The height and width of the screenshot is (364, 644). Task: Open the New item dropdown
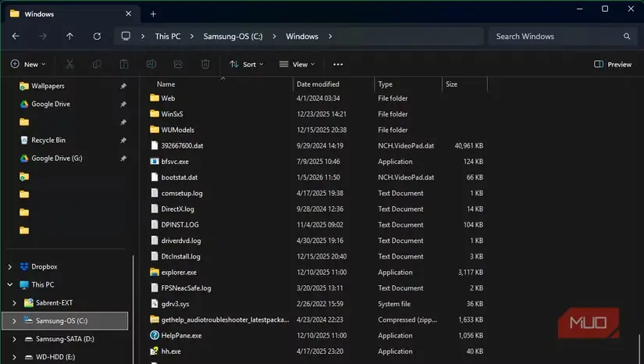pyautogui.click(x=28, y=64)
